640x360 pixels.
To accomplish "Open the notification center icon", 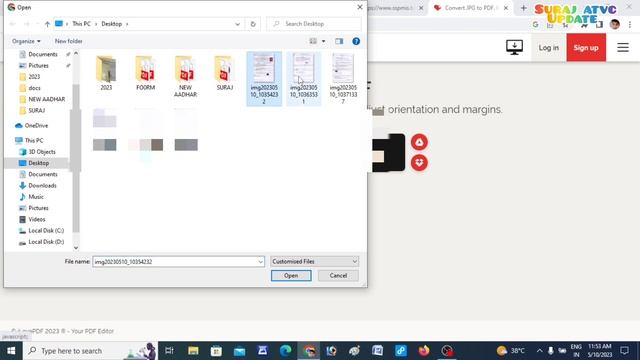I will tap(624, 351).
